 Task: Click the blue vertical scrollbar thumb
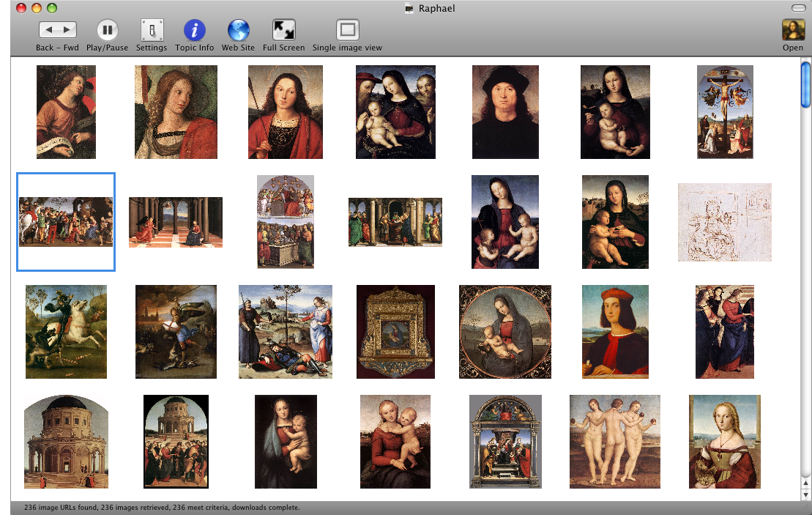point(805,84)
